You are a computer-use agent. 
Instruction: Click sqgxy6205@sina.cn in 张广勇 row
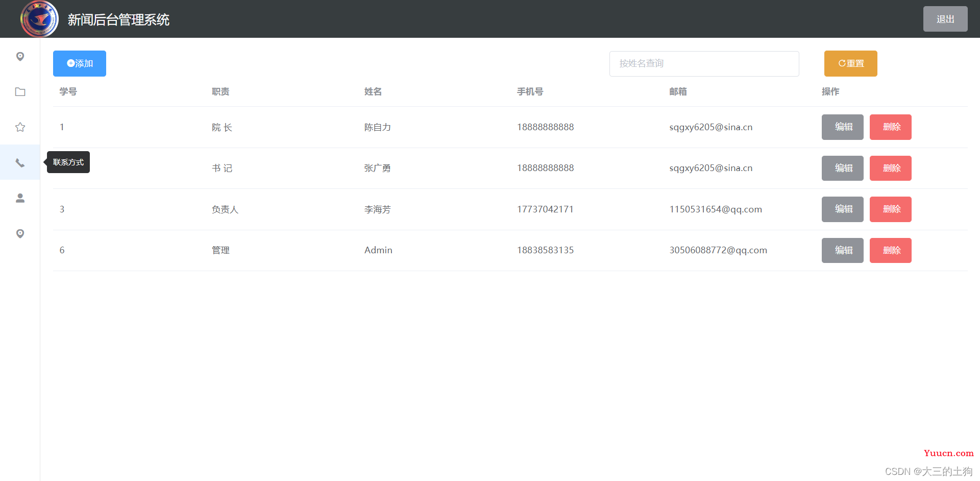tap(711, 168)
